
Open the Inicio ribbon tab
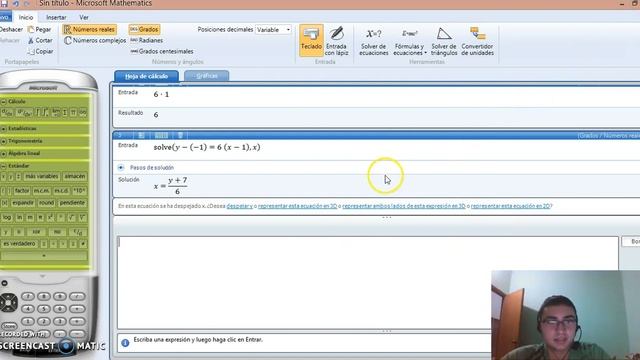coord(26,18)
